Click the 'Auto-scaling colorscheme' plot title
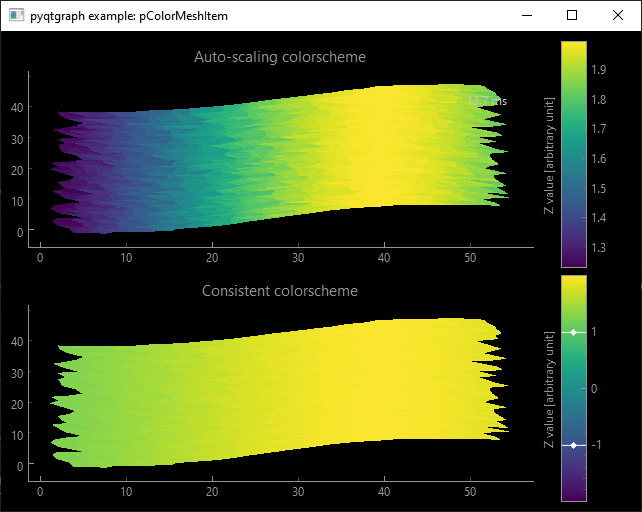This screenshot has width=642, height=512. point(280,57)
